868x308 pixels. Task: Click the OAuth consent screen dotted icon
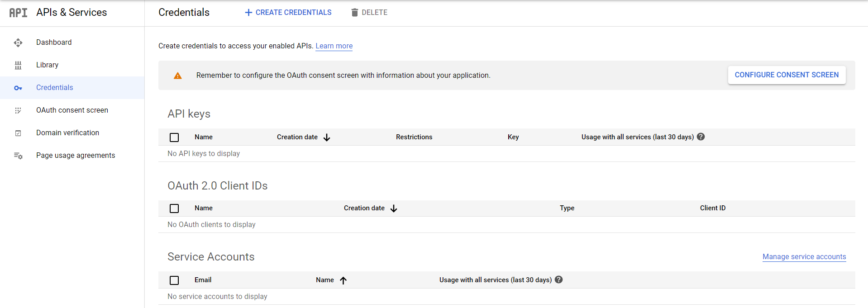18,110
